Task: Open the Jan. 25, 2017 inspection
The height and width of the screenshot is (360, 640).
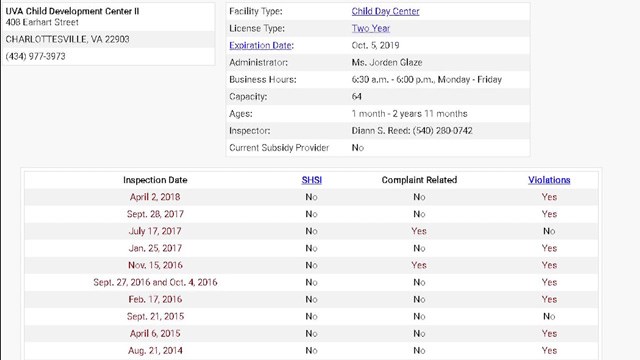Action: tap(155, 248)
